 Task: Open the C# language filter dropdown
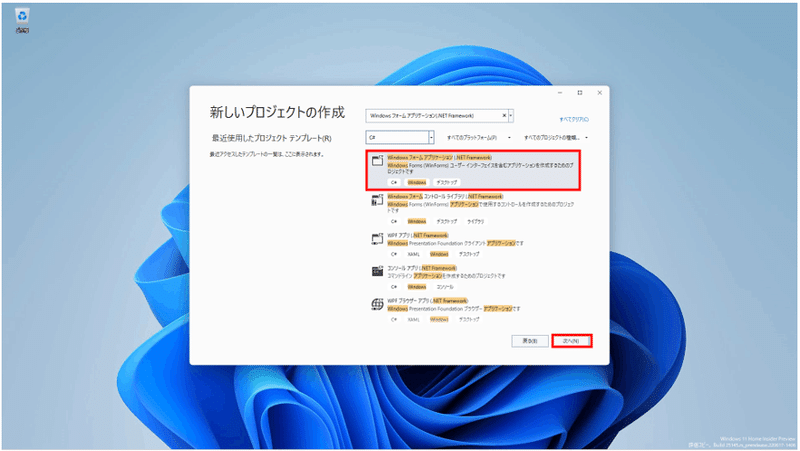tap(431, 137)
